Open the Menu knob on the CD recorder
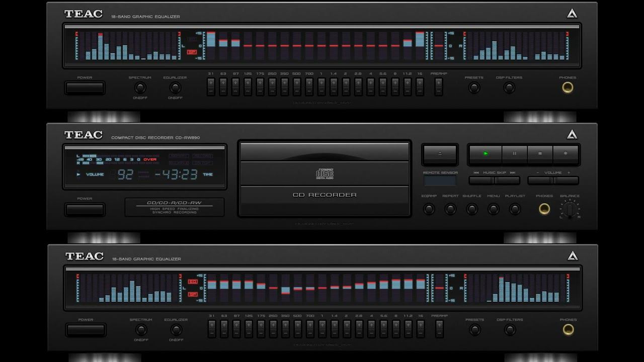The width and height of the screenshot is (644, 362). coord(494,209)
